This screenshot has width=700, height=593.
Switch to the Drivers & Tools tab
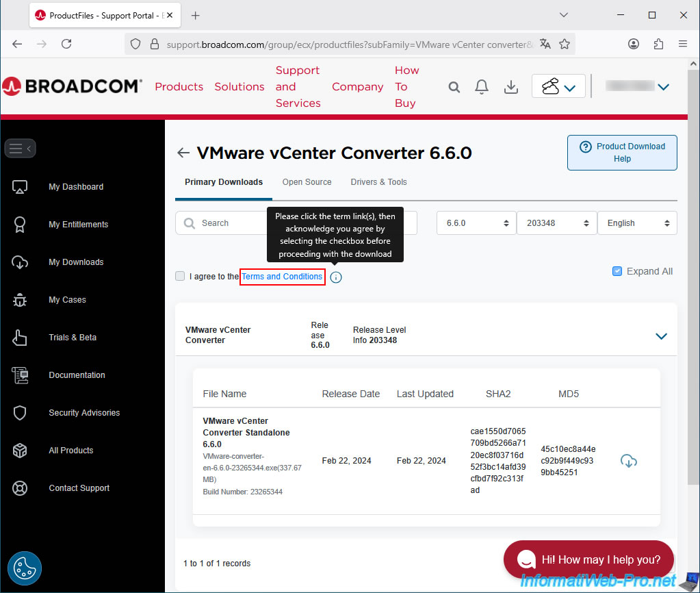point(378,182)
